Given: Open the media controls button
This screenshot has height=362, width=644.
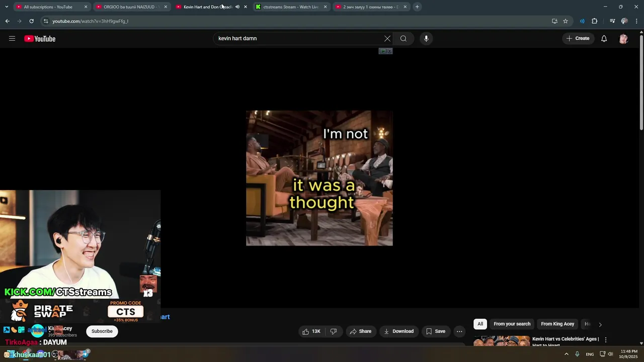Looking at the screenshot, I should tap(612, 21).
